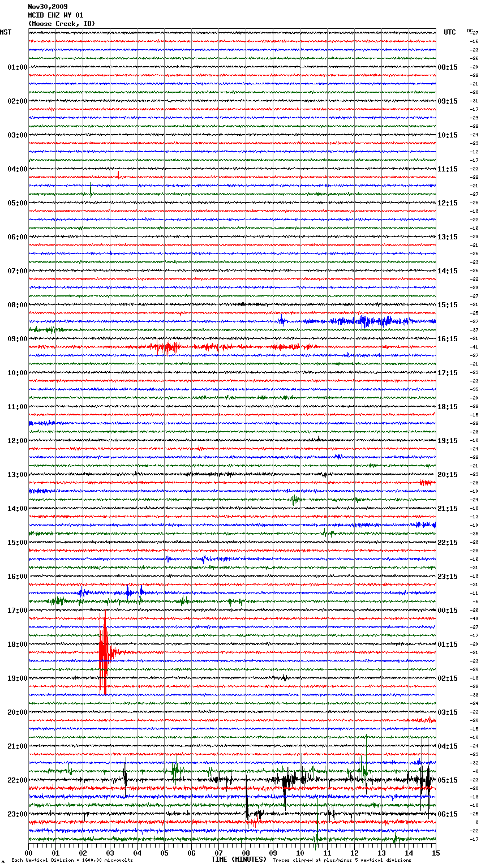Pick the 10:00 MST row label

pos(18,373)
